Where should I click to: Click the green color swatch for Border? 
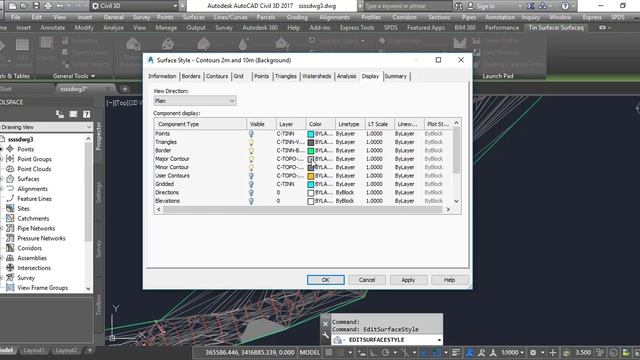click(311, 151)
